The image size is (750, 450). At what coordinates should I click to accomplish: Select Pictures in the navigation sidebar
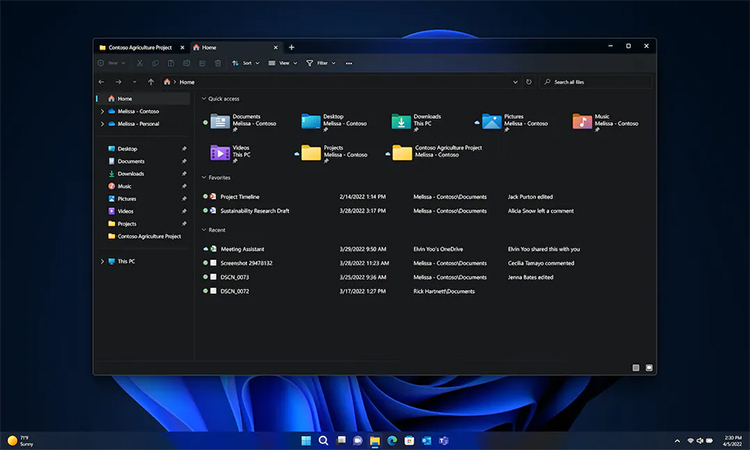click(127, 199)
